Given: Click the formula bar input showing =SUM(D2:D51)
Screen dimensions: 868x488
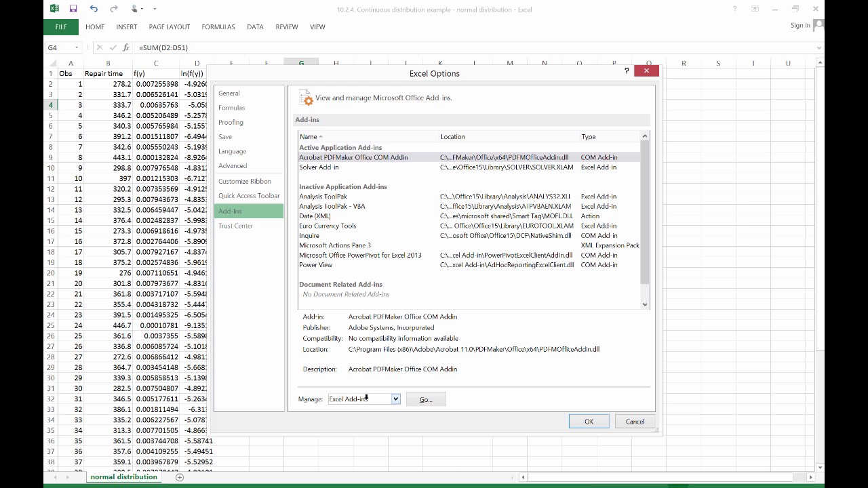Looking at the screenshot, I should point(473,47).
